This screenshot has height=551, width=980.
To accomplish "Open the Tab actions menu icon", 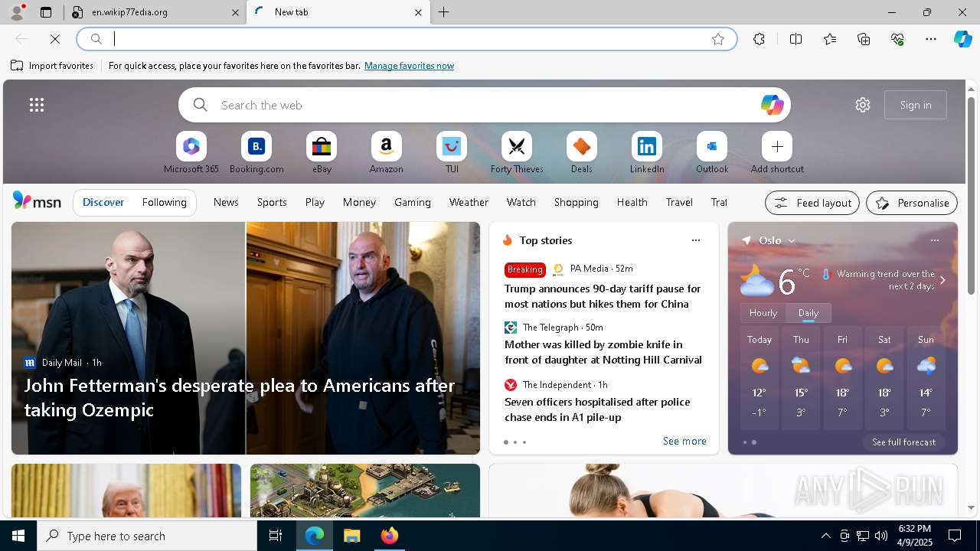I will [46, 12].
